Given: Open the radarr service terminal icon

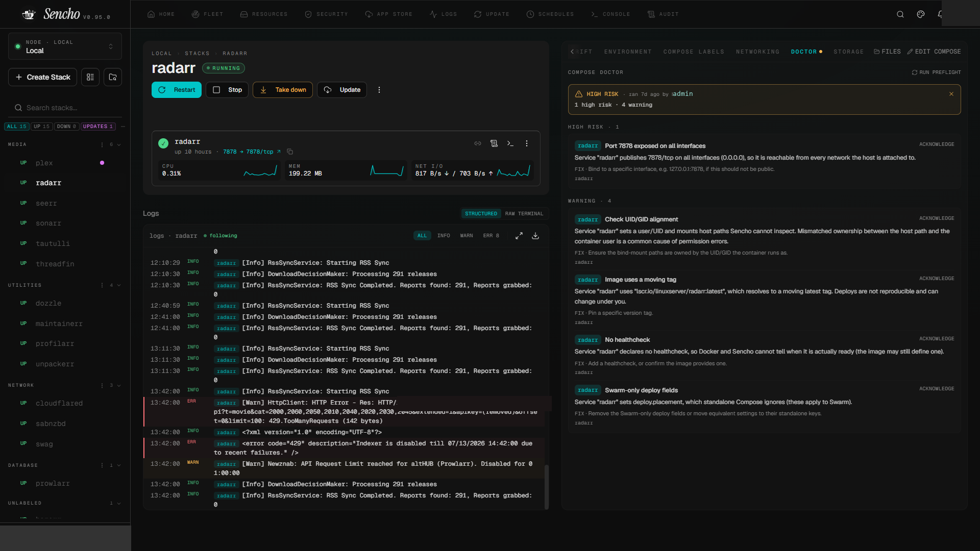Looking at the screenshot, I should [510, 143].
